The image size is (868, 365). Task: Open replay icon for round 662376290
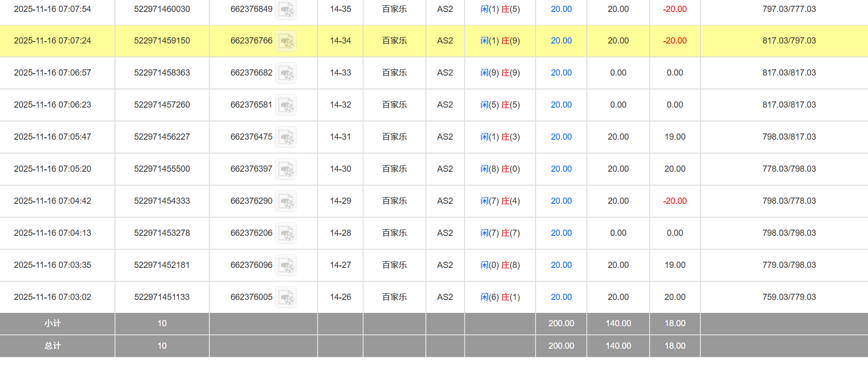click(x=286, y=201)
